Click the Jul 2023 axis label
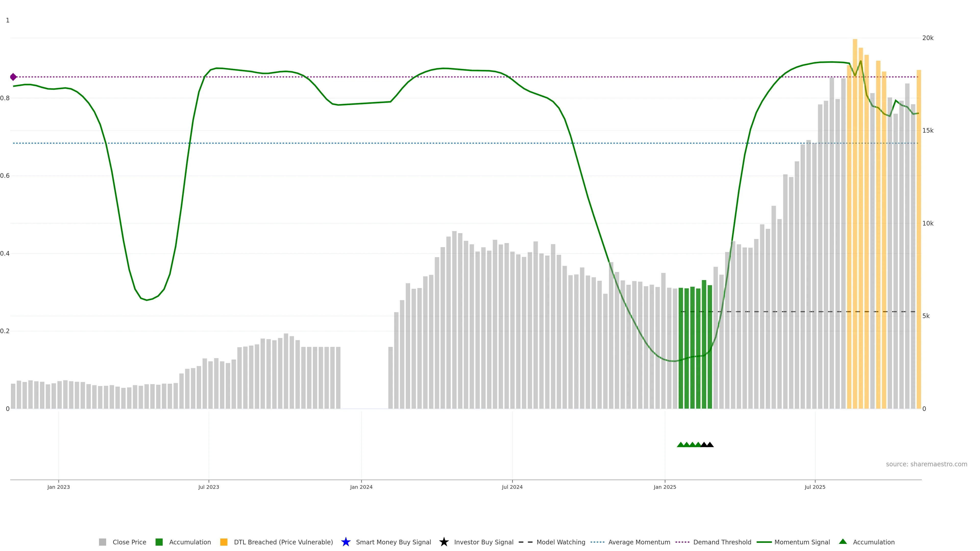 [x=209, y=487]
